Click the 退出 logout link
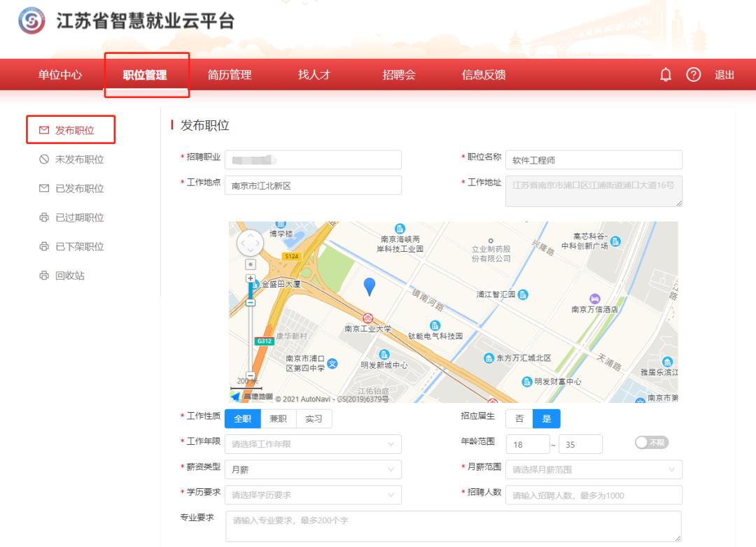The width and height of the screenshot is (756, 547). pos(724,75)
